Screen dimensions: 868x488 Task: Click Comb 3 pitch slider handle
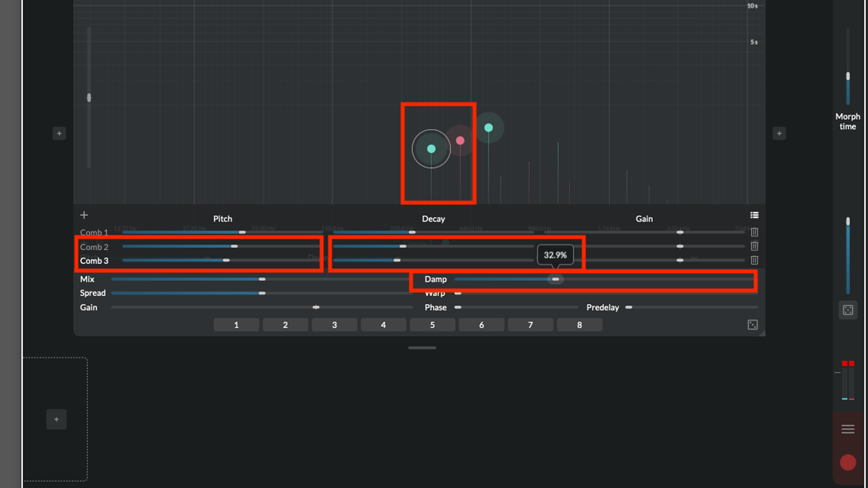[226, 260]
